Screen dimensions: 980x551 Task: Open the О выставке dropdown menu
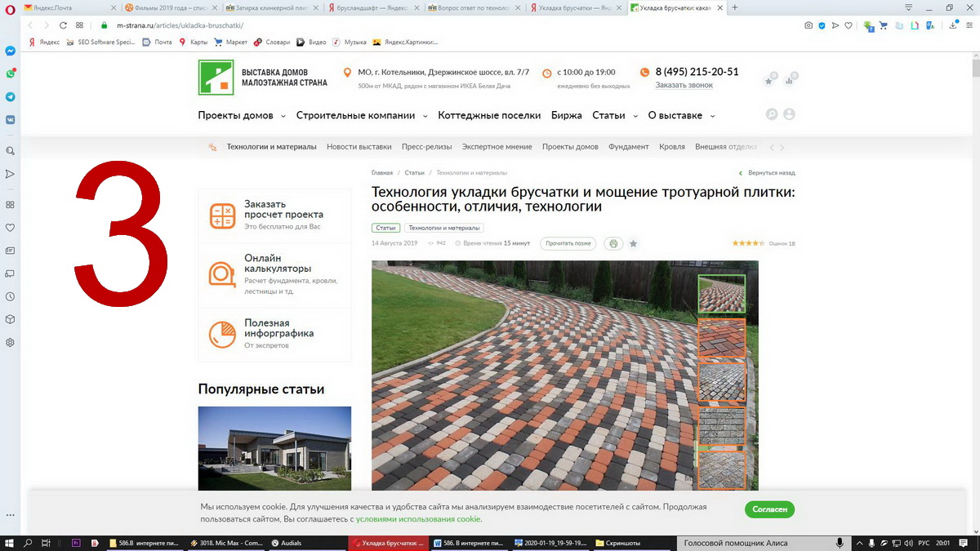point(675,115)
